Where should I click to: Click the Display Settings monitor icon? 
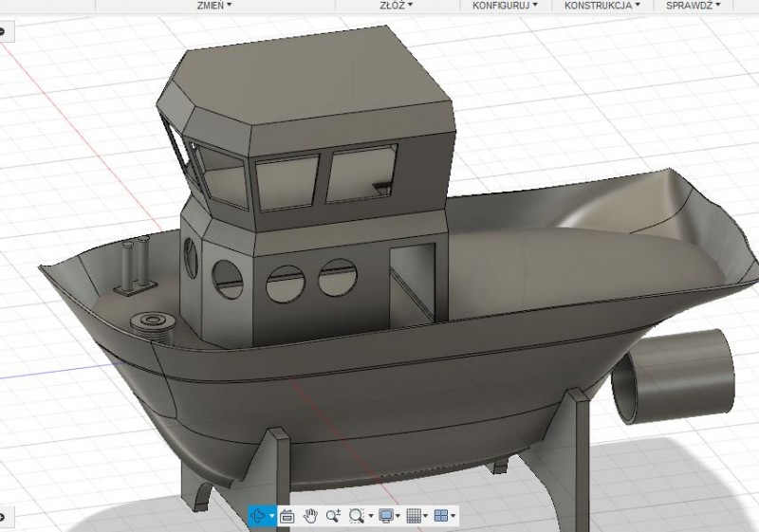(x=386, y=516)
